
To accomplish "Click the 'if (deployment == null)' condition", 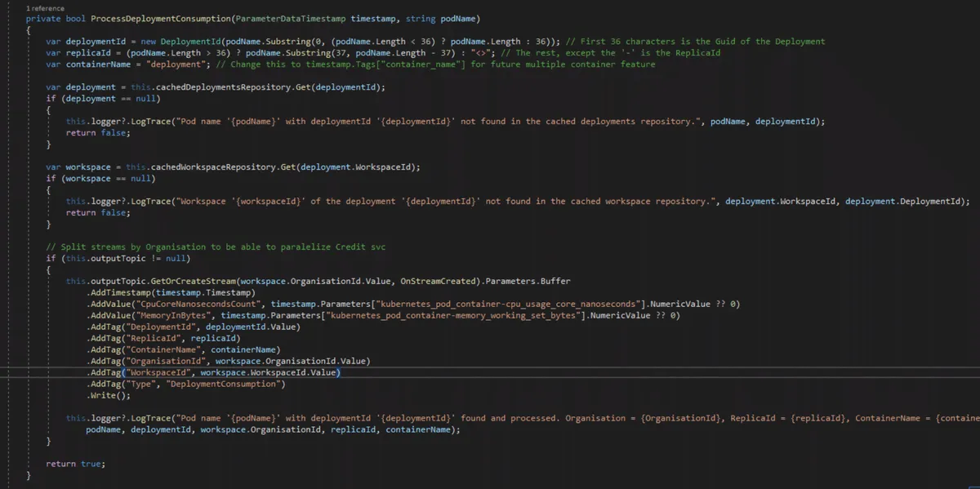I will pyautogui.click(x=103, y=99).
